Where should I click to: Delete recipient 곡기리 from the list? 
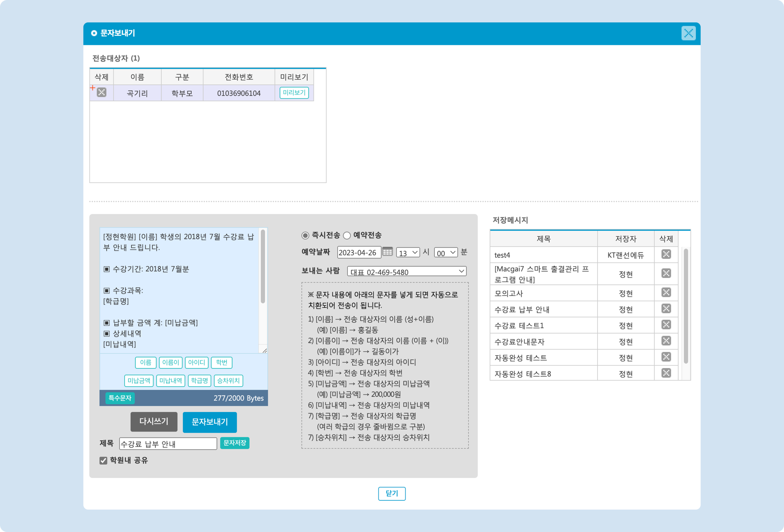click(102, 92)
